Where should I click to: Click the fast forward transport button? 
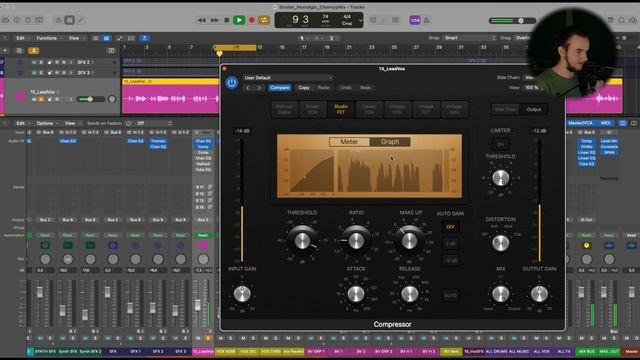point(214,20)
